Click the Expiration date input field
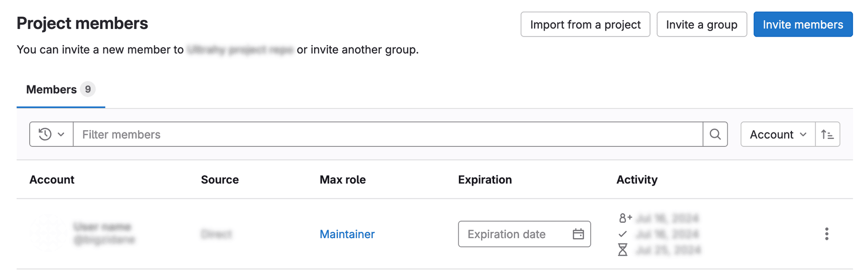868x277 pixels. tap(524, 234)
